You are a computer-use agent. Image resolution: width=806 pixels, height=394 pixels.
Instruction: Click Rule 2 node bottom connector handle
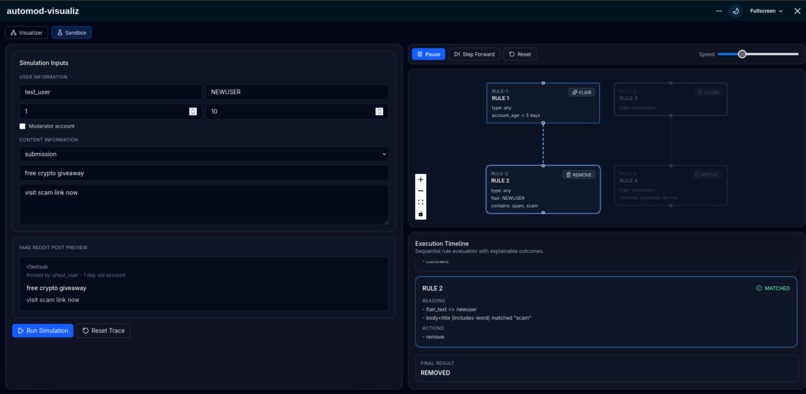[543, 213]
